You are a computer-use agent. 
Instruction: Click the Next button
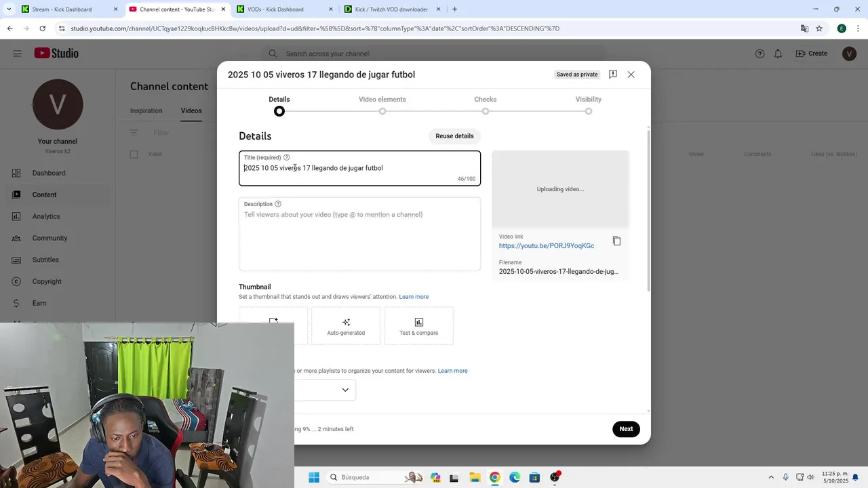(x=626, y=429)
